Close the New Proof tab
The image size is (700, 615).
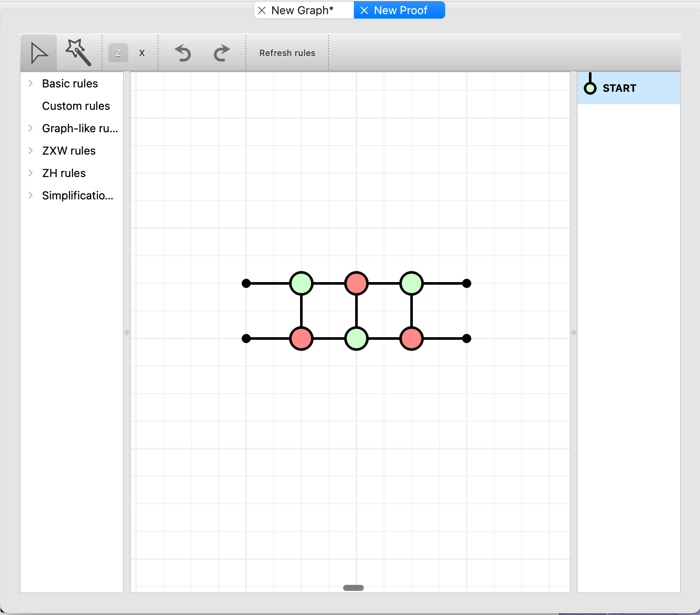[x=364, y=10]
